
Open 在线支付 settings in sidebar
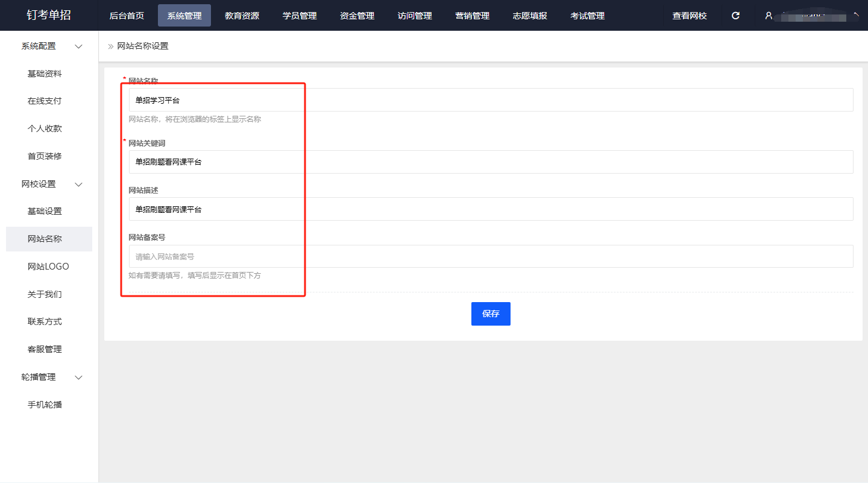pos(45,101)
